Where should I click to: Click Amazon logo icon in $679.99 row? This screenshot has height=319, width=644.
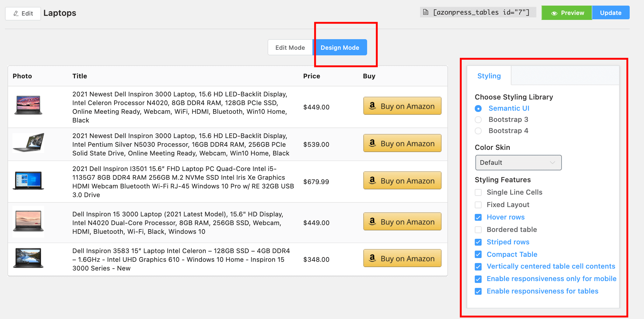point(372,180)
